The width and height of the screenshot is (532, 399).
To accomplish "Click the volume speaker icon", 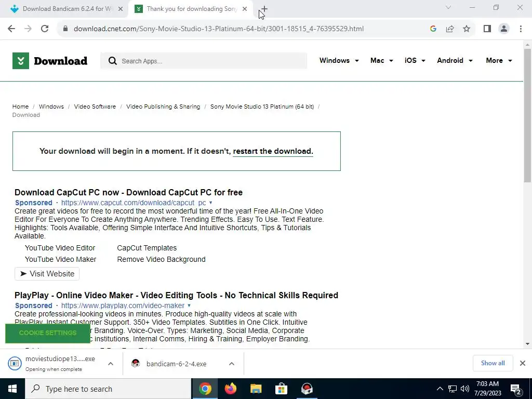I will (465, 389).
